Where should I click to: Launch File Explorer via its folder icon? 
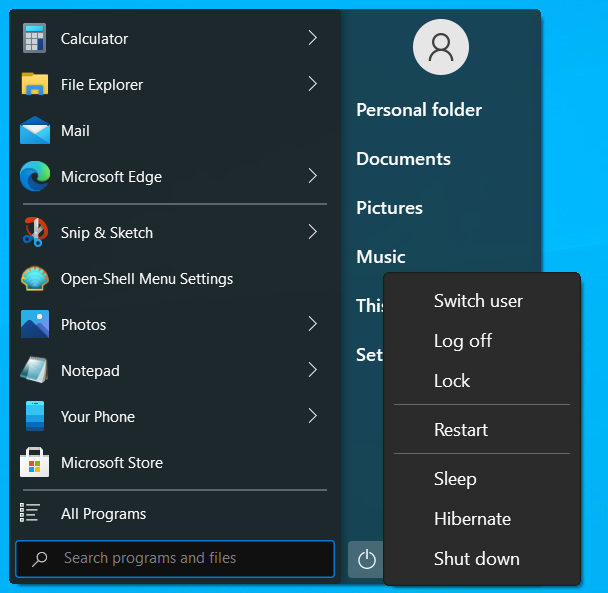(x=35, y=84)
